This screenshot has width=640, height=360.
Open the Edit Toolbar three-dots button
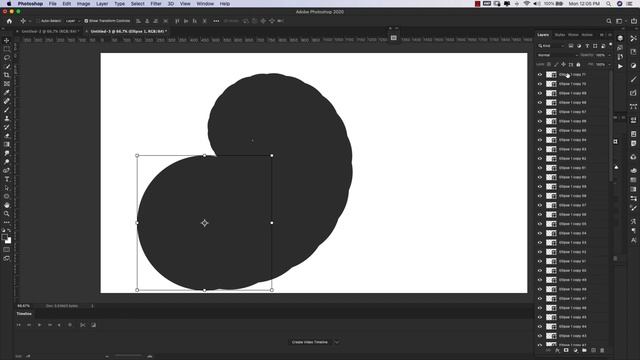point(7,222)
